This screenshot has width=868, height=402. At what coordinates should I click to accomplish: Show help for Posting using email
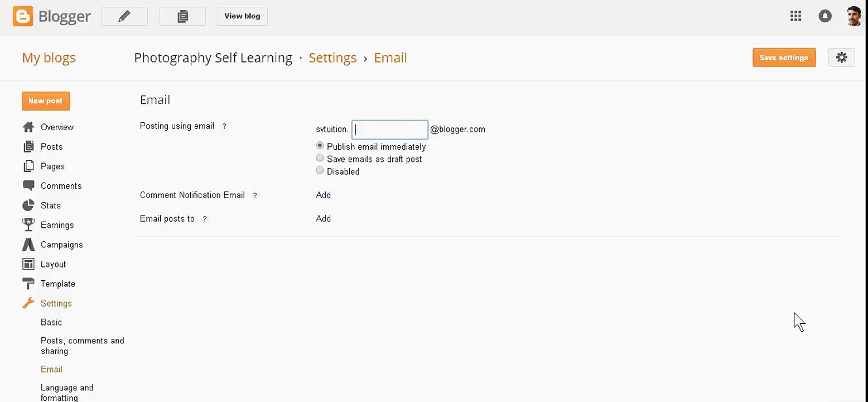click(x=224, y=127)
